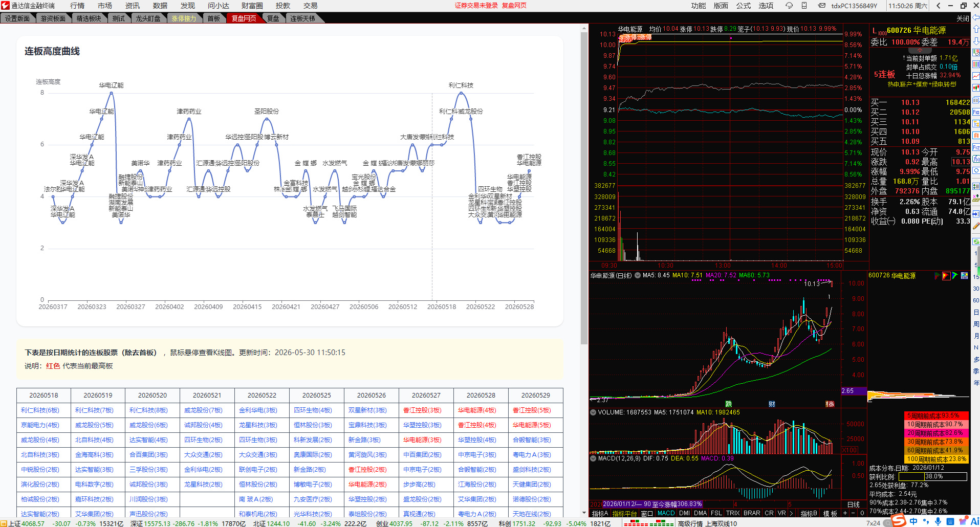Select the DMI indicator tab
Image resolution: width=980 pixels, height=527 pixels.
[x=684, y=513]
